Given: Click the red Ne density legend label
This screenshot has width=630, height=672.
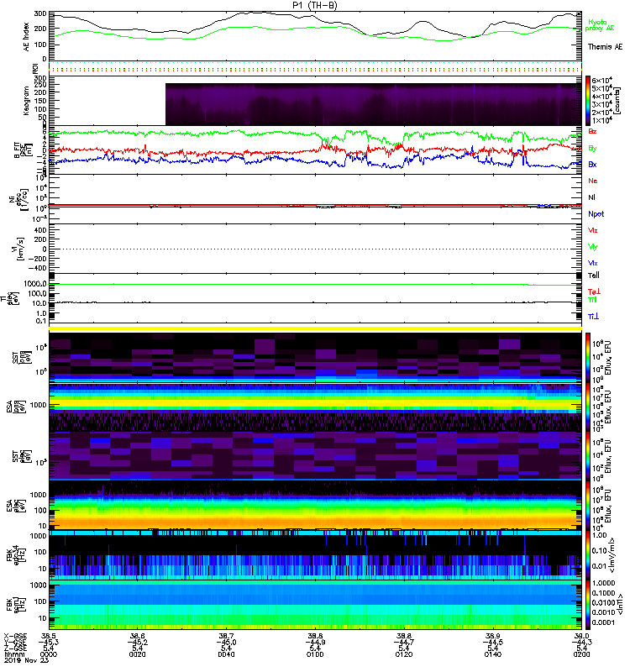Looking at the screenshot, I should click(593, 181).
